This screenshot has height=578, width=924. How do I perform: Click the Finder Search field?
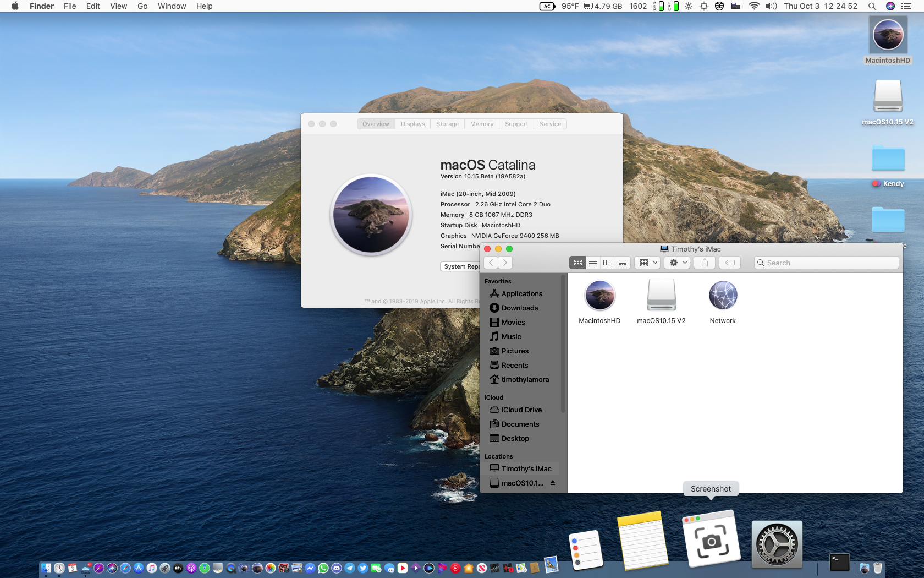pyautogui.click(x=827, y=263)
